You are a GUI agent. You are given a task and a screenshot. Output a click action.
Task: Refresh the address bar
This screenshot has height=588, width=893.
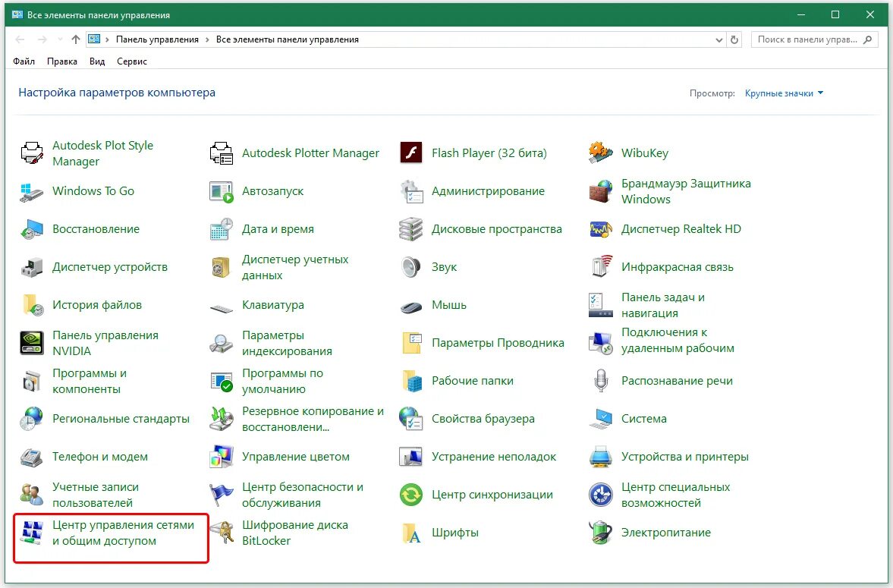click(x=734, y=40)
